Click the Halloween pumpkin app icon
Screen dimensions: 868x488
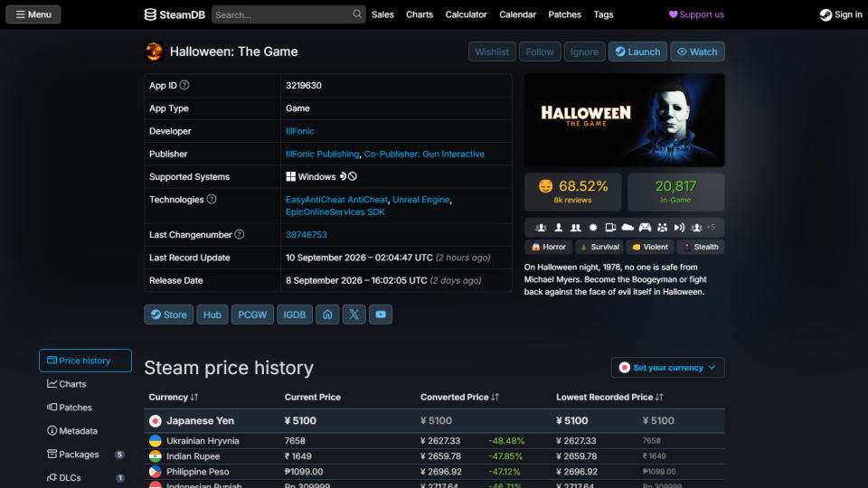pos(154,52)
